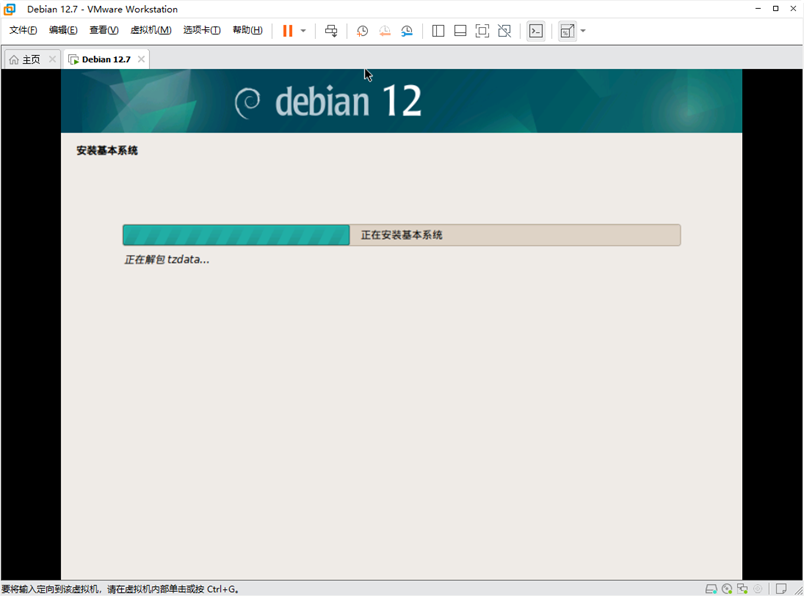Minimize the VMware Workstation window
804x596 pixels.
(758, 9)
